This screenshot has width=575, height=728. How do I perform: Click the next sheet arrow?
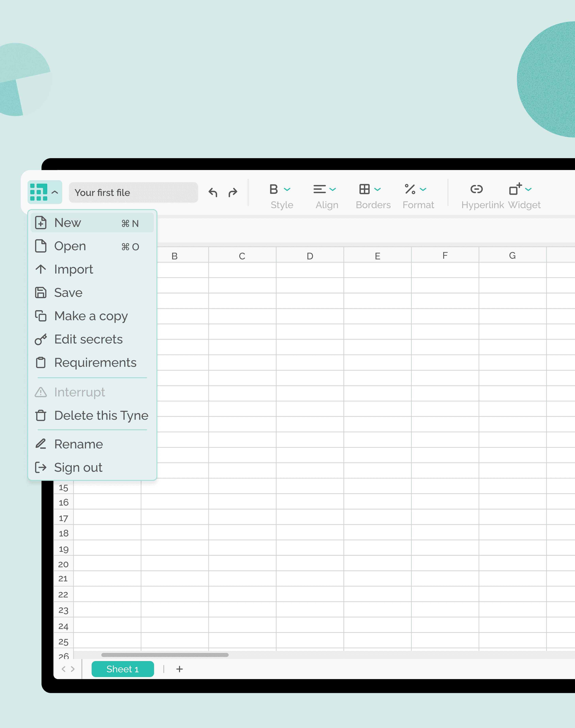73,669
